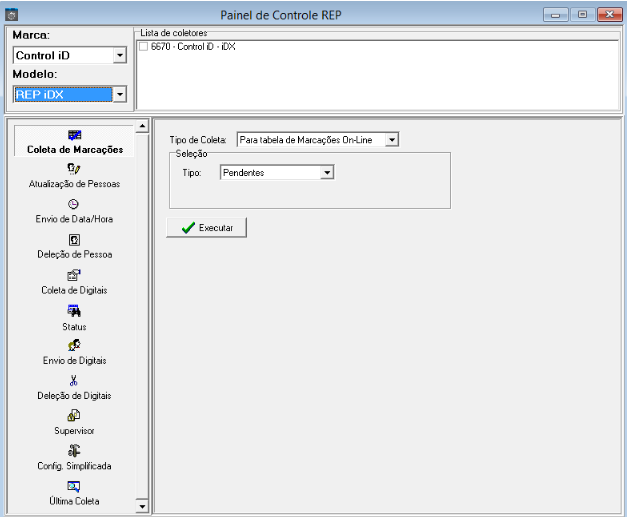Click the Config. Simplificada icon

(74, 451)
